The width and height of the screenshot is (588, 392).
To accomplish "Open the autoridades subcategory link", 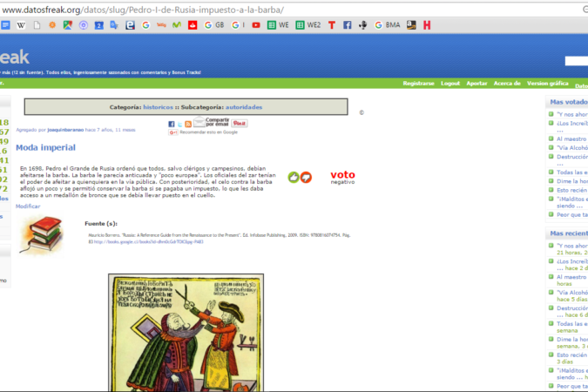I will pos(244,107).
